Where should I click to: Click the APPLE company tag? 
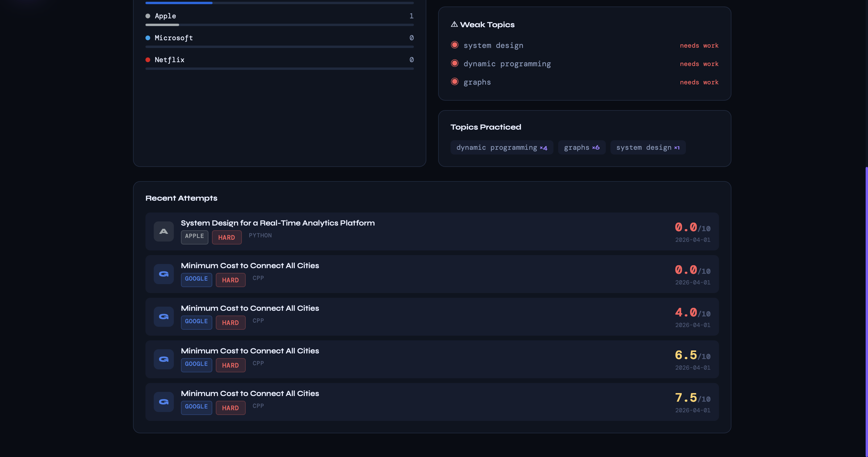click(195, 236)
